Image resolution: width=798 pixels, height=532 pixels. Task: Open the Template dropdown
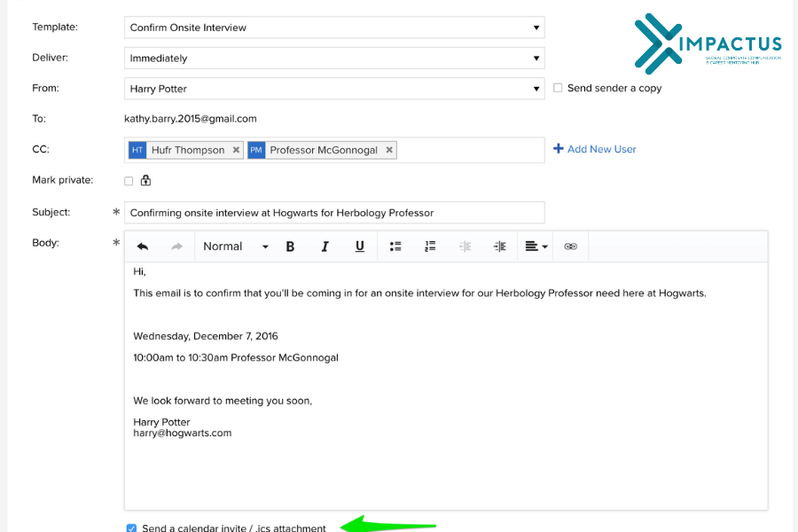tap(334, 27)
